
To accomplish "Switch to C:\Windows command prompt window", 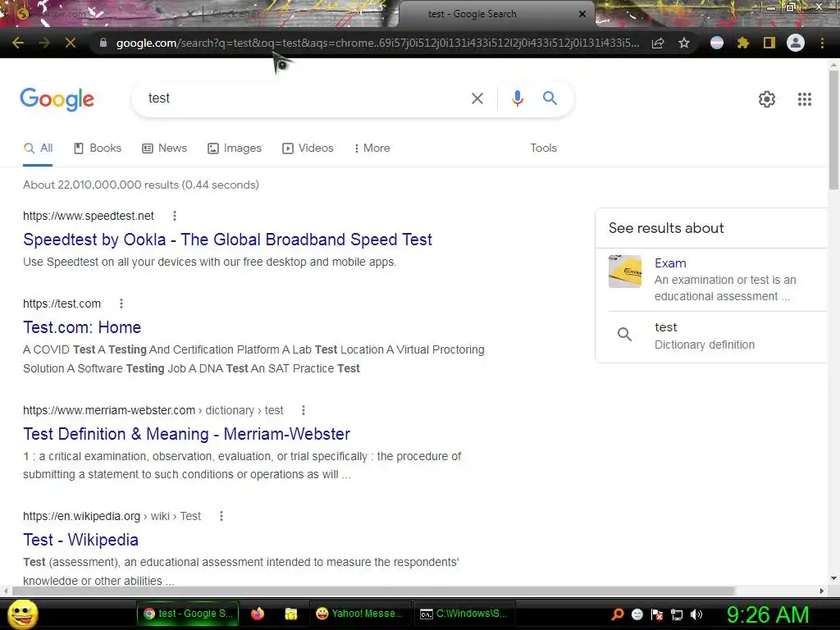I will point(465,614).
